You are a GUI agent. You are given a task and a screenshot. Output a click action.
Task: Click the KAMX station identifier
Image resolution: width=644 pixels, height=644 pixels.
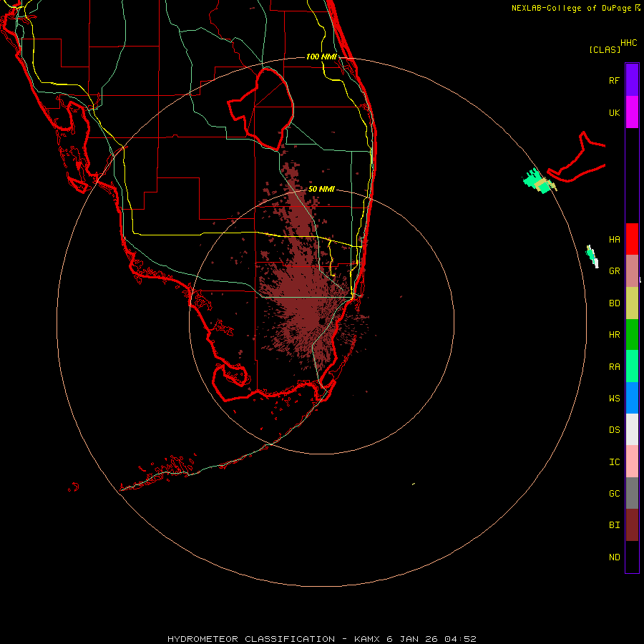(367, 639)
